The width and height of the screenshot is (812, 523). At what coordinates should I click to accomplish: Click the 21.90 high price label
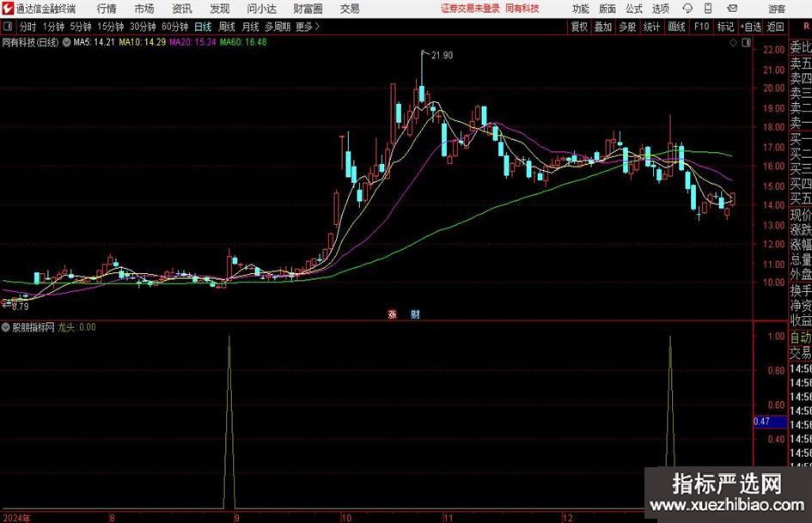coord(442,56)
